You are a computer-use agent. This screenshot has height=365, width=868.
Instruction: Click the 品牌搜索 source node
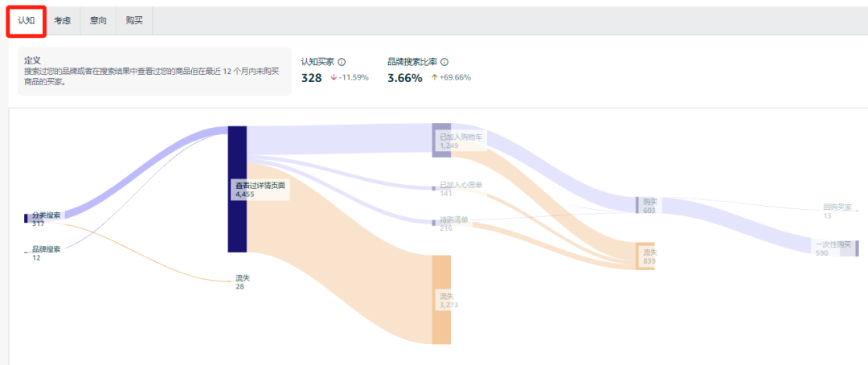point(26,252)
